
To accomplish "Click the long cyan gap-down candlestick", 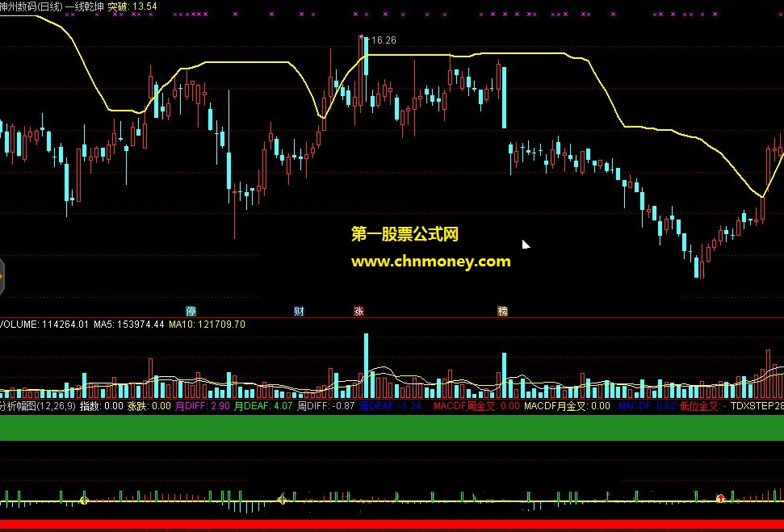I will [504, 98].
